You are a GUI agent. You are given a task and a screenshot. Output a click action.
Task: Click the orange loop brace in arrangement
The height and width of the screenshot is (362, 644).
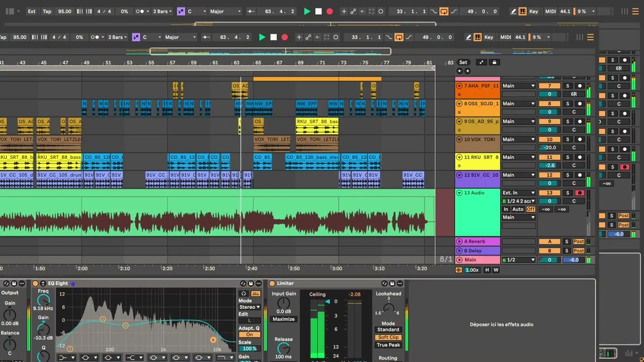[317, 78]
